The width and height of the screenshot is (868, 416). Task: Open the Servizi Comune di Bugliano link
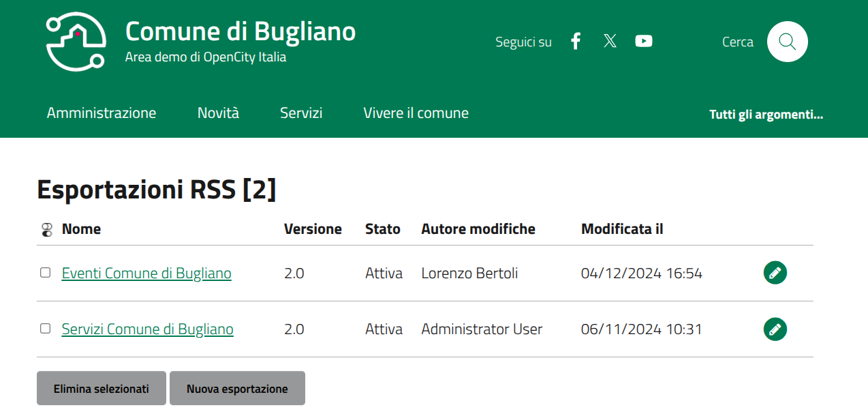147,329
